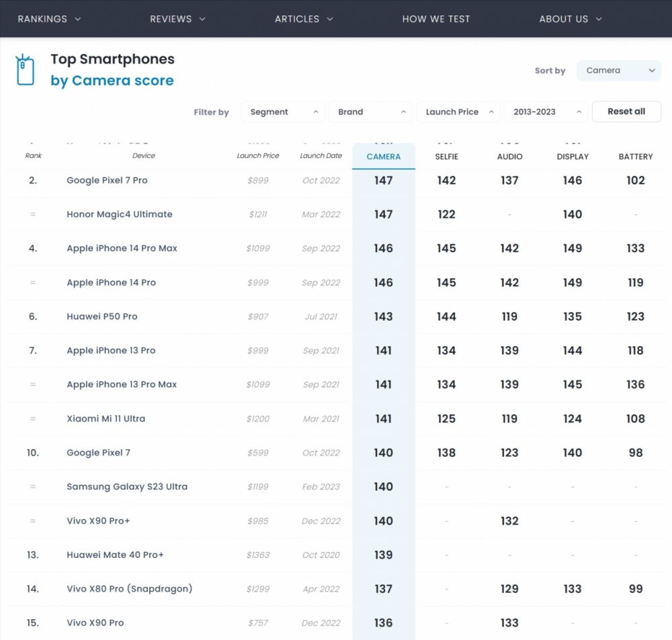Click Xiaomi Mi 11 Ultra battery score 108
The height and width of the screenshot is (640, 672).
coord(636,418)
